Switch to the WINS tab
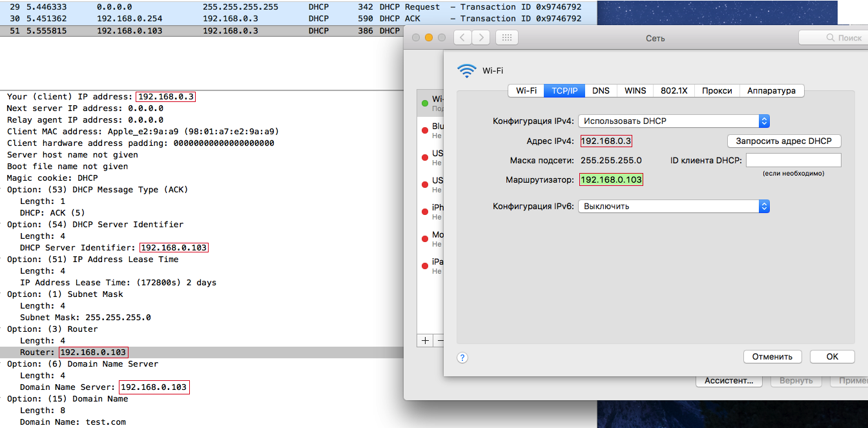The width and height of the screenshot is (868, 428). 635,90
